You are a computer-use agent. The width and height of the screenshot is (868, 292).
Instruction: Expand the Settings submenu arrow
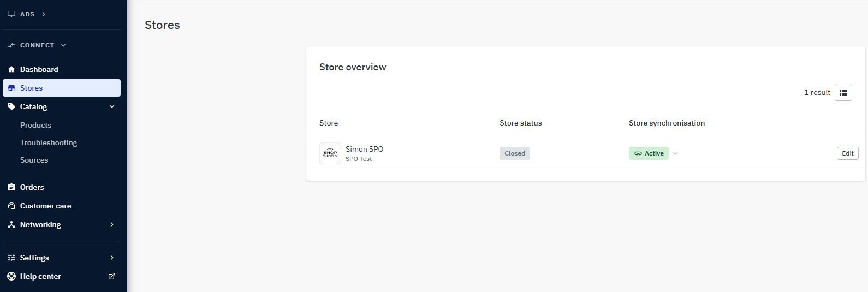(x=112, y=258)
